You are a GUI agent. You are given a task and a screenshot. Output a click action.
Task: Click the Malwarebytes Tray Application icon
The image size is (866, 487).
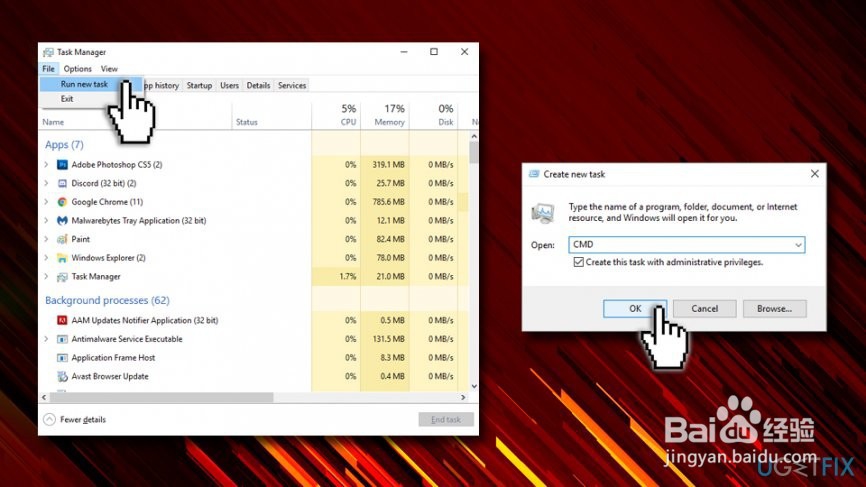tap(62, 220)
